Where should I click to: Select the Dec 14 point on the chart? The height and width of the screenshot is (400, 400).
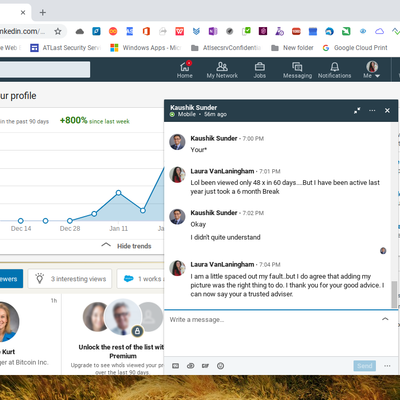pyautogui.click(x=21, y=221)
